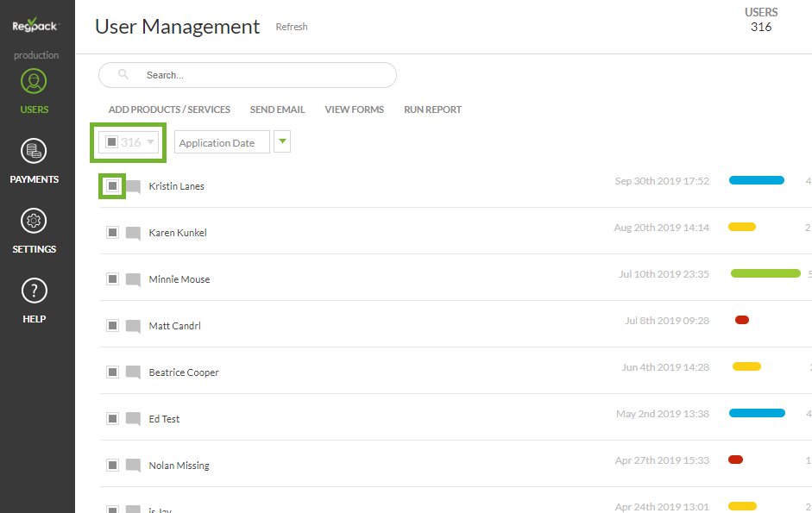This screenshot has height=513, width=812.
Task: Toggle the checkbox next to Beatrice Cooper
Action: pos(112,372)
